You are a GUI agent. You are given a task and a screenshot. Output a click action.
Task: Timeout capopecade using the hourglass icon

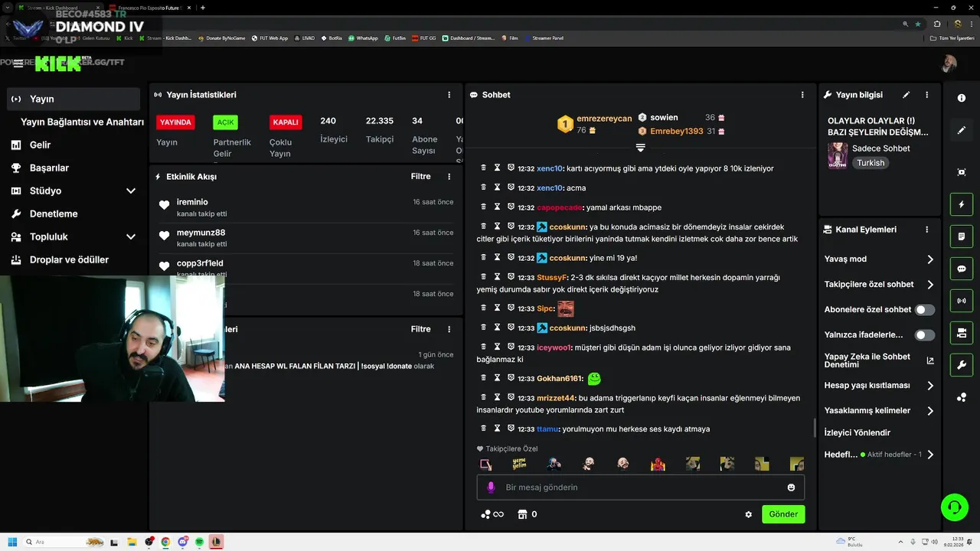[x=497, y=207]
